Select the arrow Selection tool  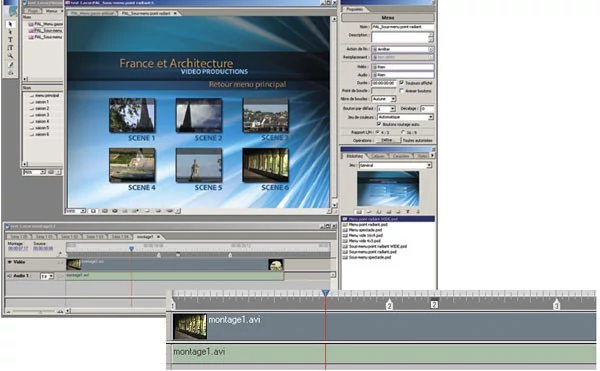click(x=10, y=24)
